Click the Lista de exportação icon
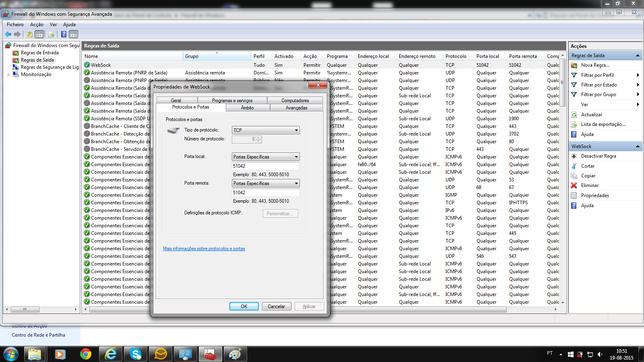Screen dimensions: 644x362 tap(574, 124)
